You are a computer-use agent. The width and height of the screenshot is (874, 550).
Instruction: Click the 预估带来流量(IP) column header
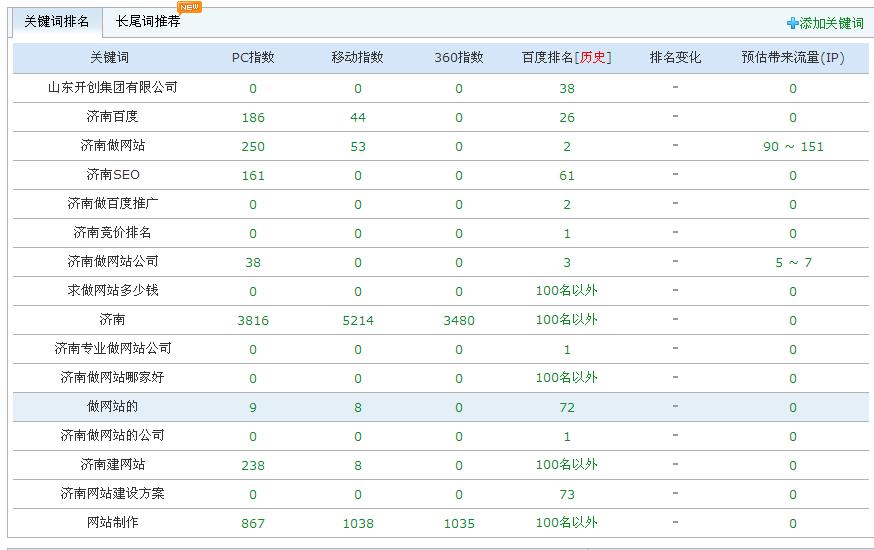[793, 58]
